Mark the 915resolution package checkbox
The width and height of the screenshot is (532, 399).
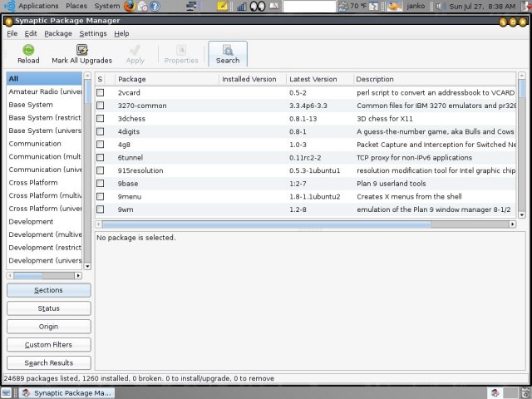[x=100, y=170]
